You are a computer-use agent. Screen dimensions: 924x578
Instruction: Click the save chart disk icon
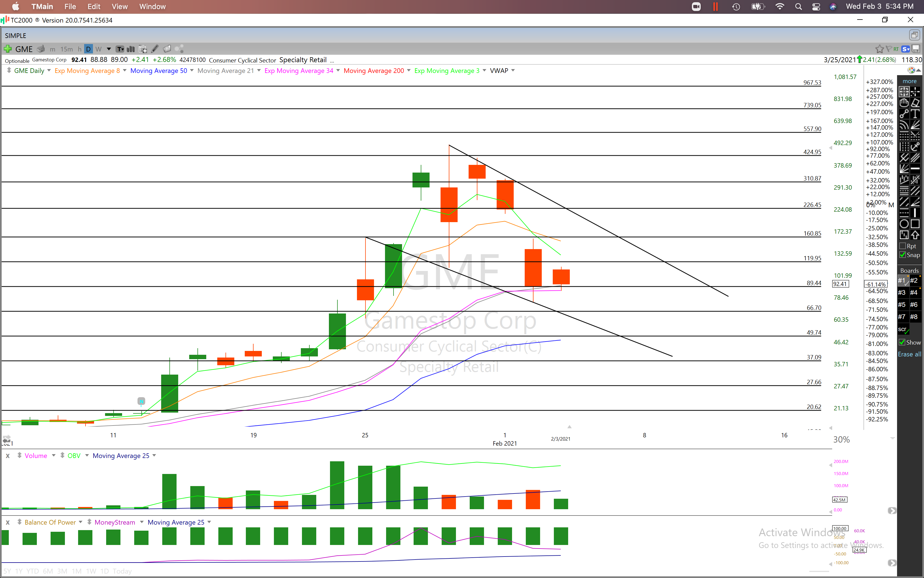tap(915, 49)
